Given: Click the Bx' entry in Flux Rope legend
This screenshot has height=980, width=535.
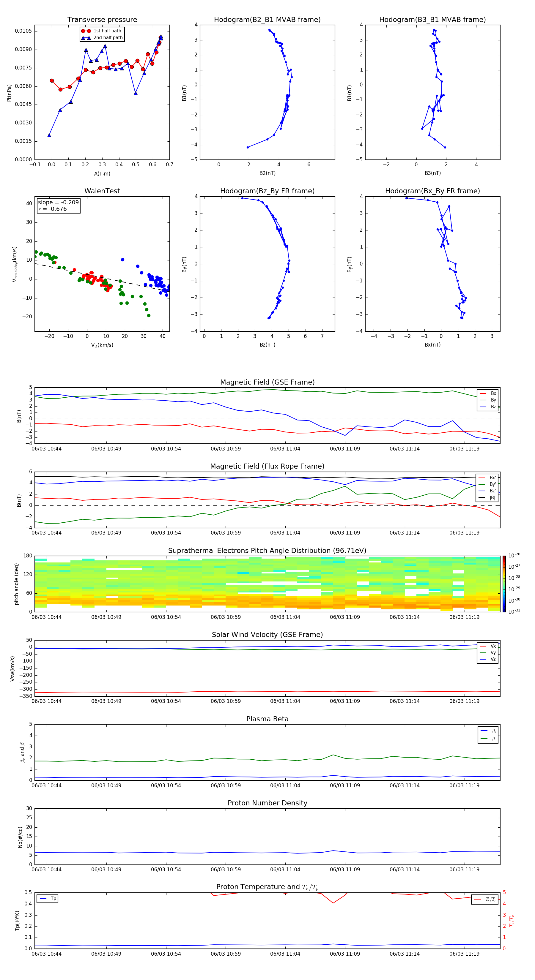Looking at the screenshot, I should 487,478.
